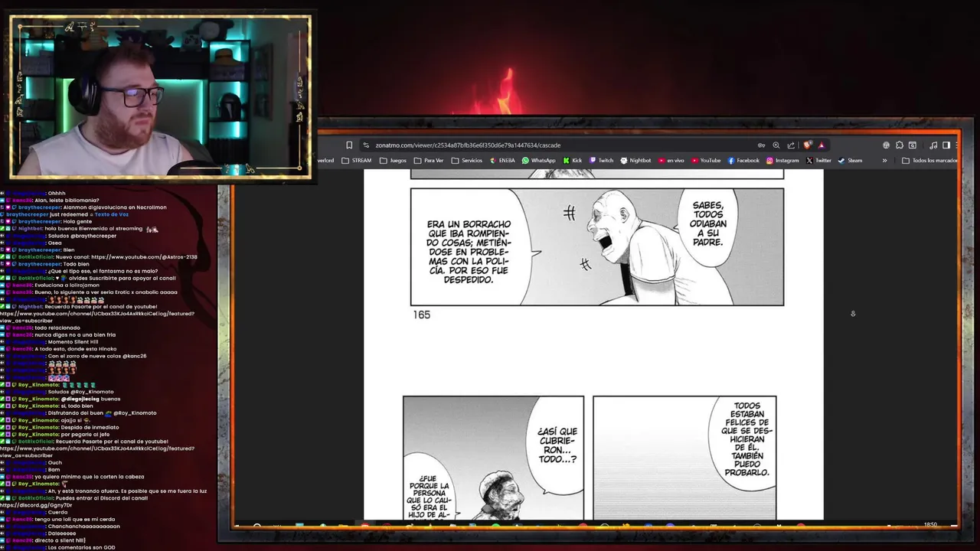980x551 pixels.
Task: Click the share page icon
Action: 791,145
